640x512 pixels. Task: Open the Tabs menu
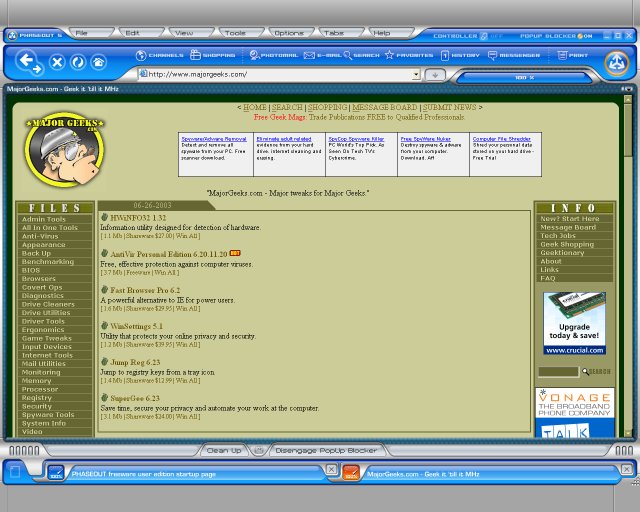click(341, 33)
